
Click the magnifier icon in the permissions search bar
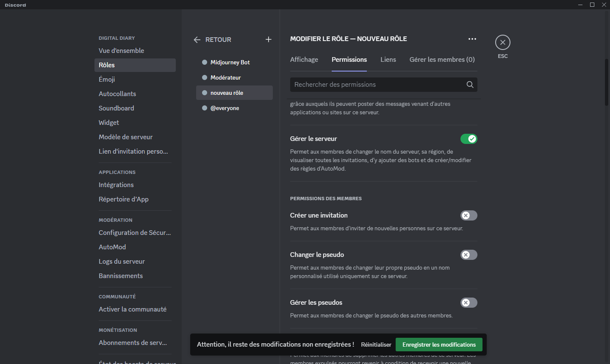click(x=470, y=84)
